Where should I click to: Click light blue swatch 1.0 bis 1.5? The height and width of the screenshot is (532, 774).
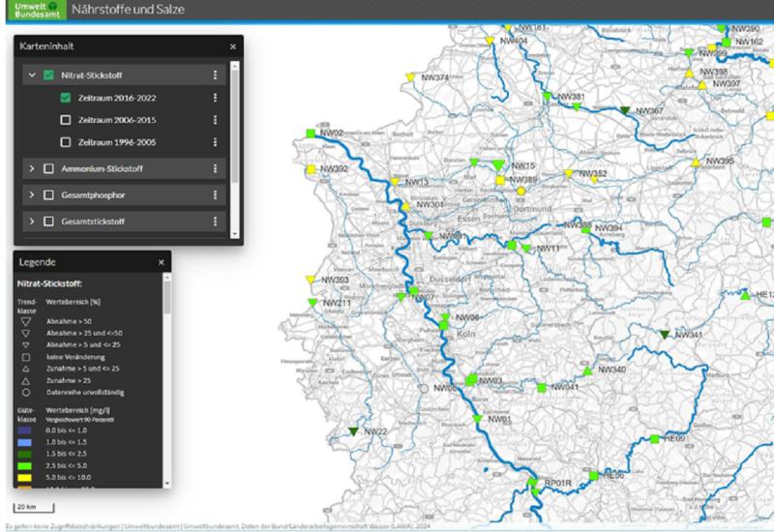(x=25, y=442)
